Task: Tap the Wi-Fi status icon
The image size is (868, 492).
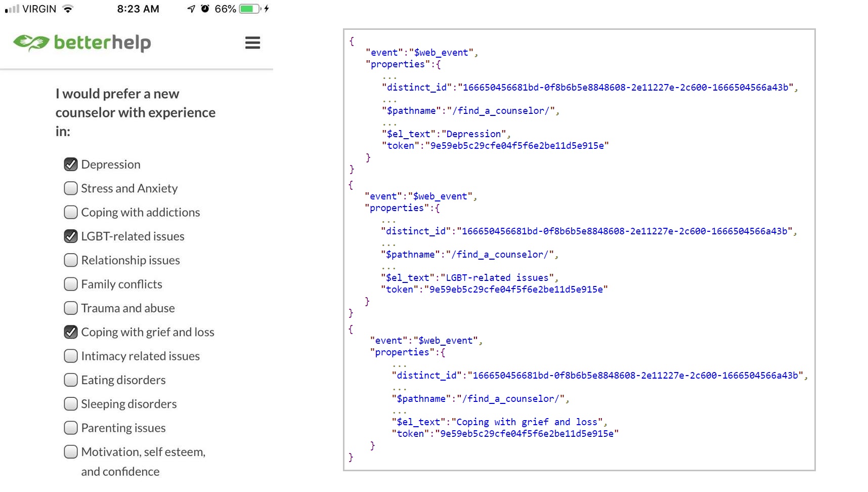Action: point(68,9)
